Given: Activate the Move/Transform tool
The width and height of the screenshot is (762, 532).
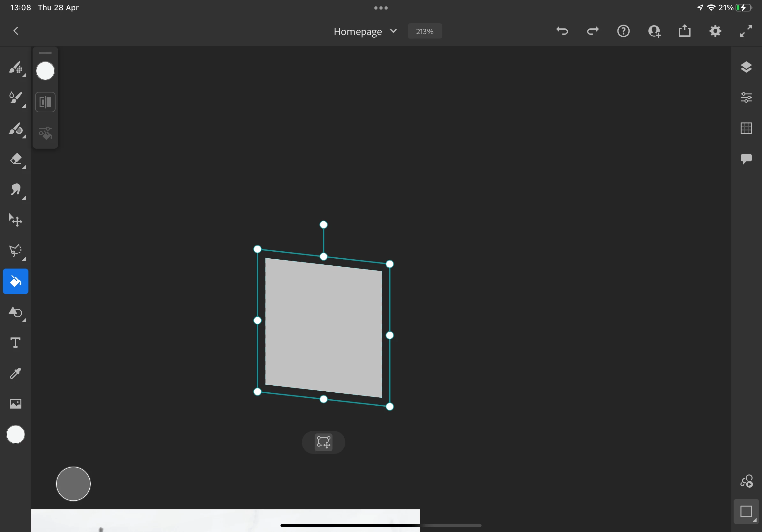Looking at the screenshot, I should 16,220.
